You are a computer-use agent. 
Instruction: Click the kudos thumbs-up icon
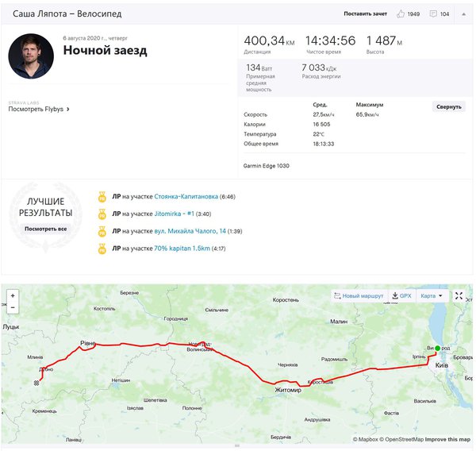401,14
